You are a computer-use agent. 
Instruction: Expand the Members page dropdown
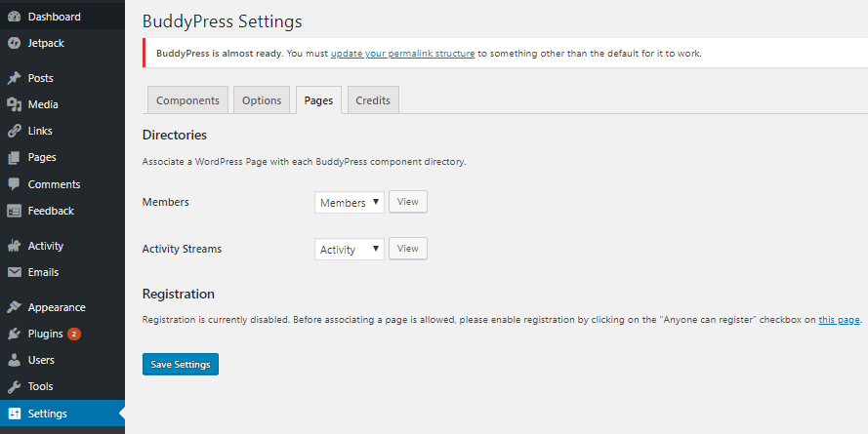[x=350, y=202]
